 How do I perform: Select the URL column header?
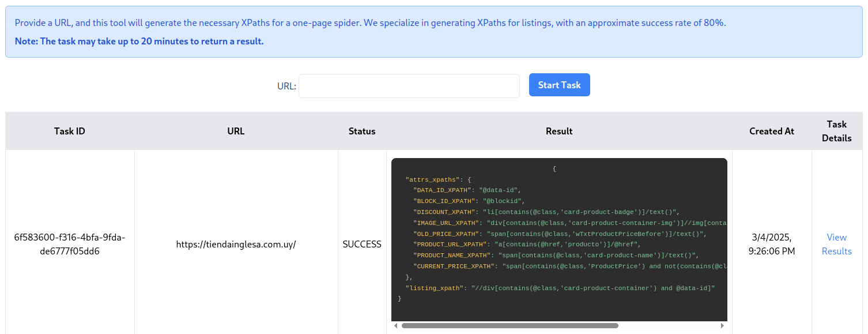[x=235, y=131]
